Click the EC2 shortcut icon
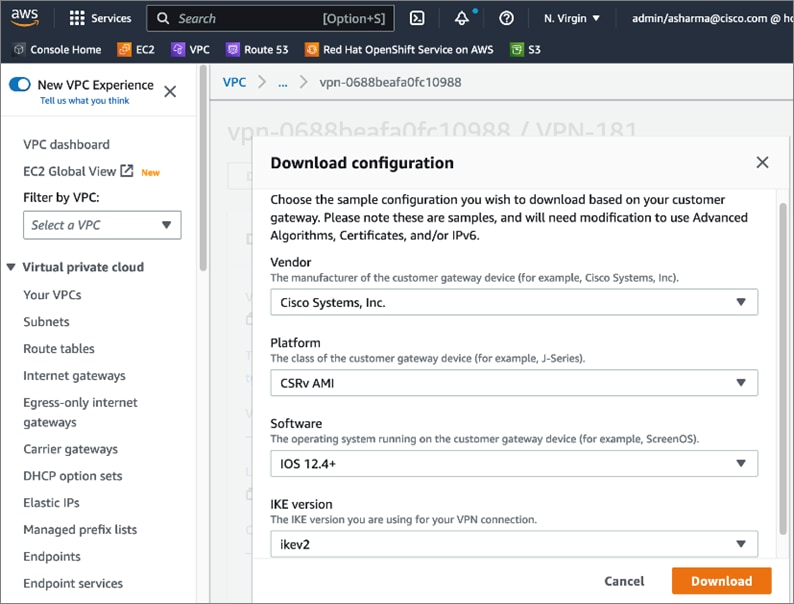794x604 pixels. 124,49
